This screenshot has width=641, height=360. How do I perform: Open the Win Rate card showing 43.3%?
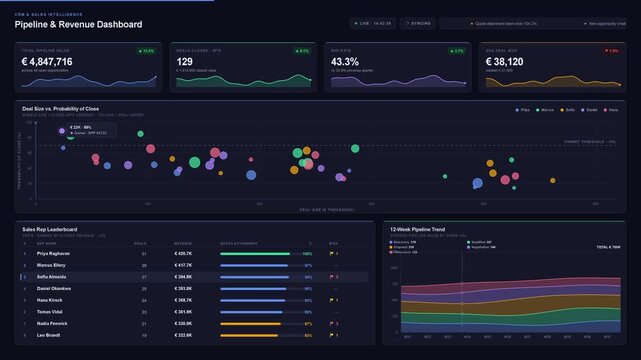pyautogui.click(x=398, y=67)
